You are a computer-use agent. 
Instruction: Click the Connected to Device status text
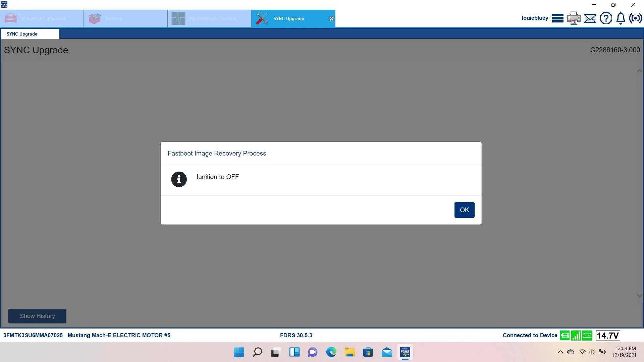(x=530, y=336)
